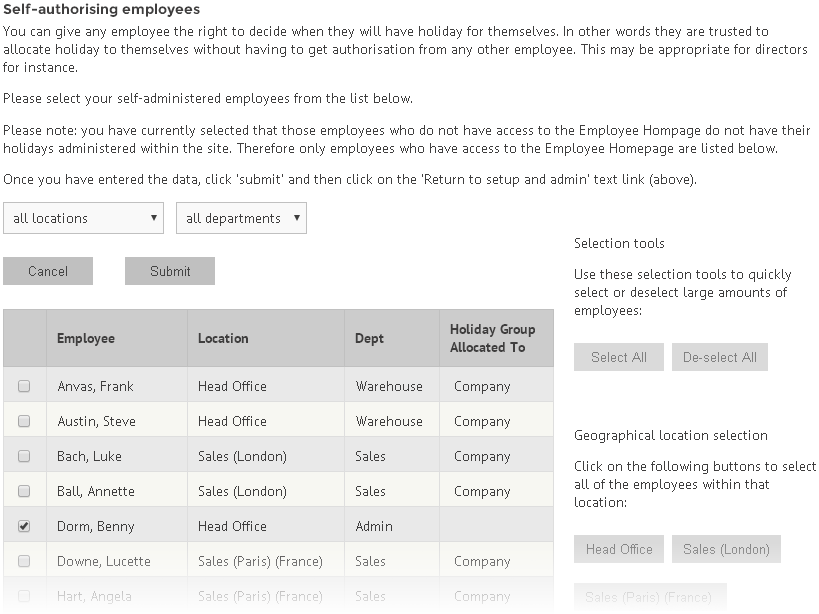Viewport: 819px width, 614px height.
Task: Click the name 'Hart, Angela'
Action: (x=95, y=596)
